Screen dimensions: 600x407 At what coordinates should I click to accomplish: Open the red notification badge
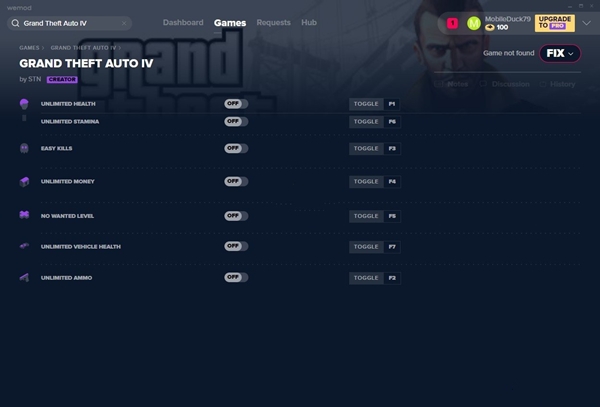pos(452,23)
